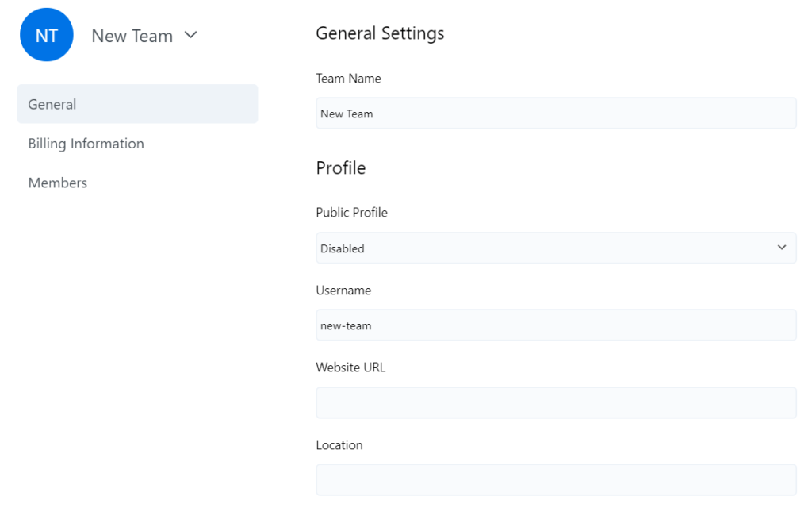Click the General Settings heading
Viewport: 812px width, 508px height.
point(380,33)
